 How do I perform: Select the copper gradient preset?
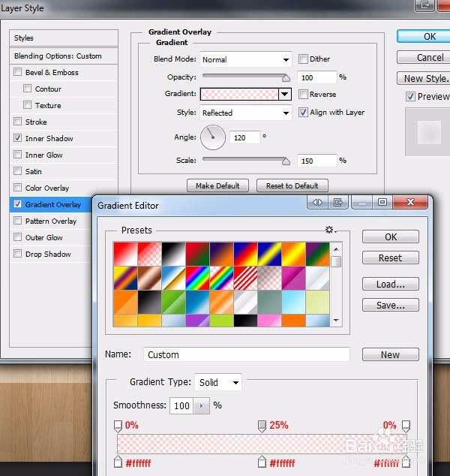[x=149, y=278]
